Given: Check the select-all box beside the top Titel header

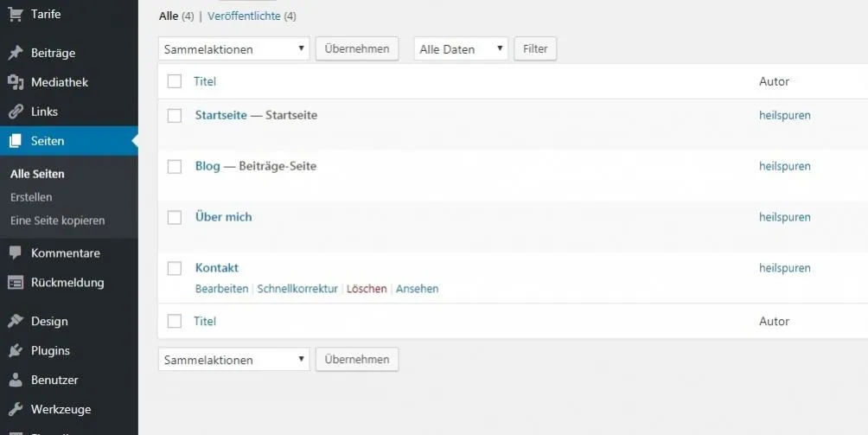Looking at the screenshot, I should click(175, 81).
